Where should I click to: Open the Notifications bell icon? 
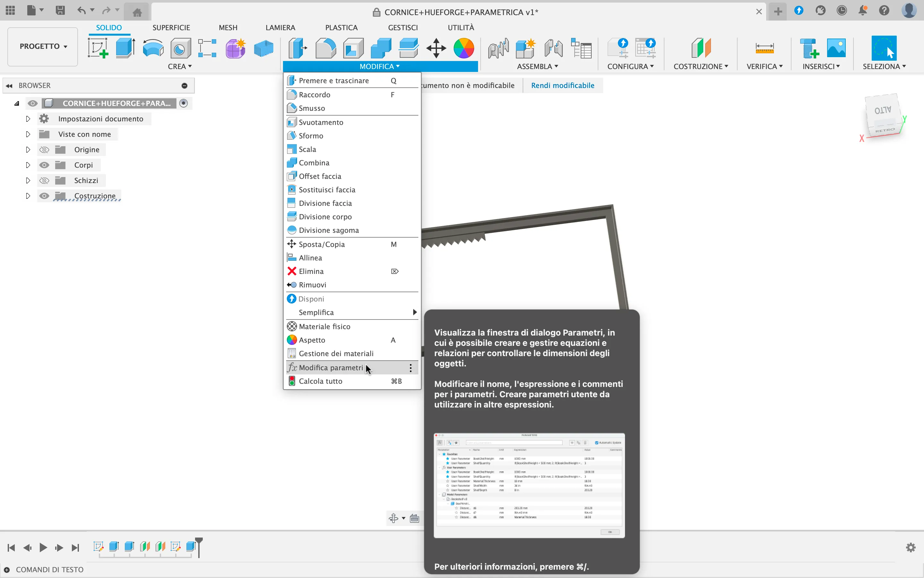862,11
